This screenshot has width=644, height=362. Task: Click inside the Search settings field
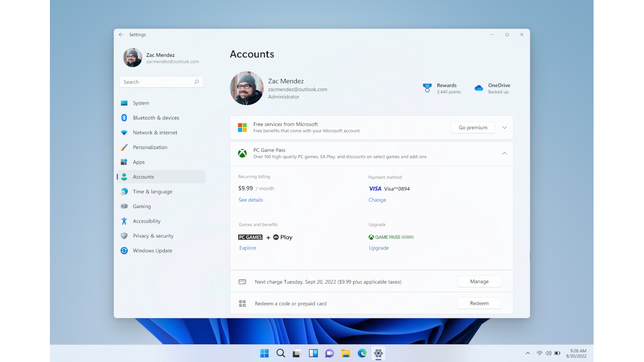point(160,82)
